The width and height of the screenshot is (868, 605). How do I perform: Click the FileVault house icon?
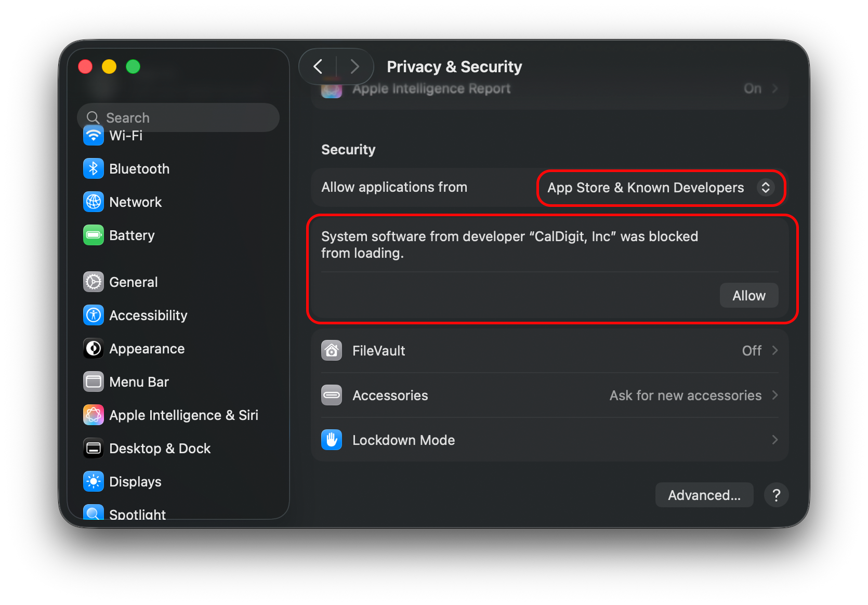pos(332,351)
